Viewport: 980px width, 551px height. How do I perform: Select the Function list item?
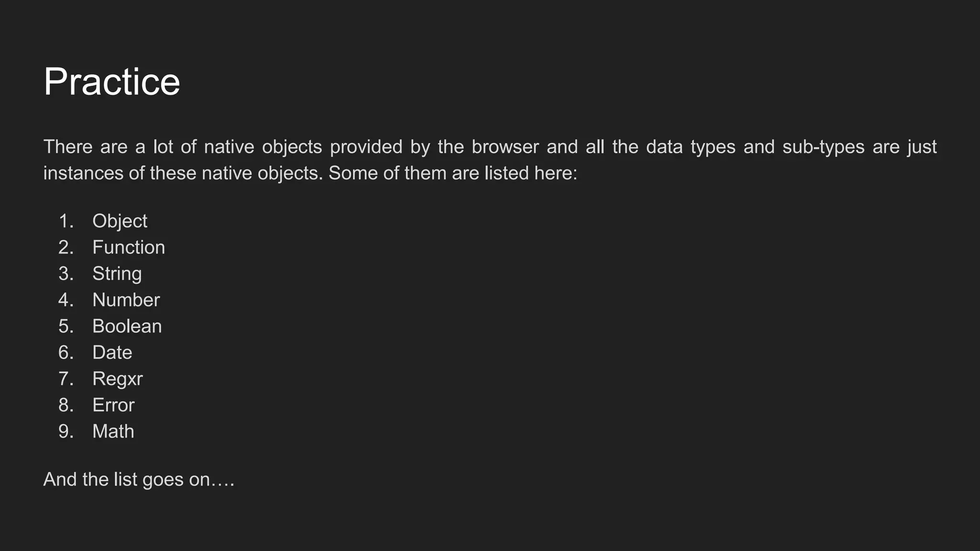128,247
